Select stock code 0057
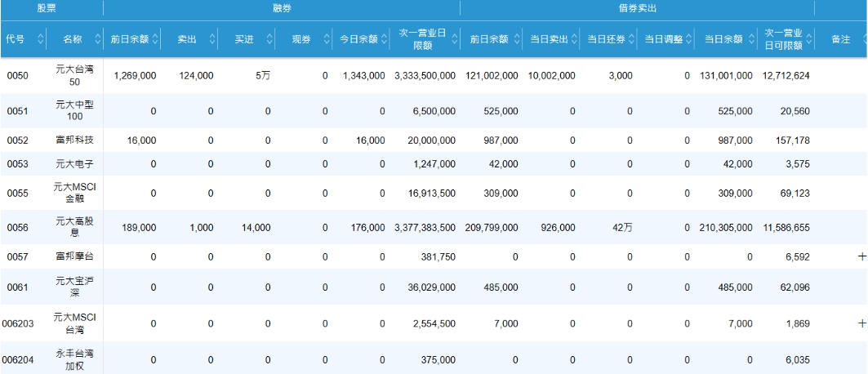 point(16,256)
